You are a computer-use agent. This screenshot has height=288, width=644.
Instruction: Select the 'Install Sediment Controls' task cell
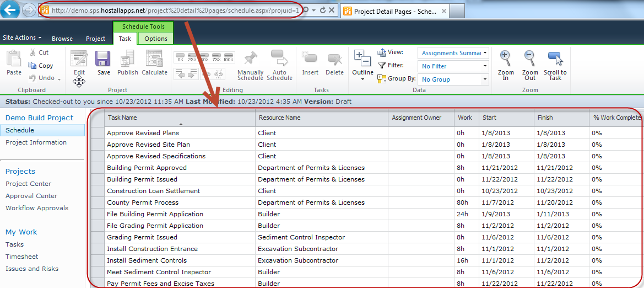pos(180,260)
